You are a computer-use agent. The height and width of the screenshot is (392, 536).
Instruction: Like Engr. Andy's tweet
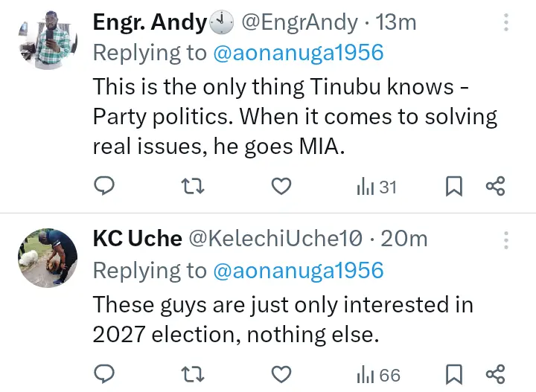pyautogui.click(x=281, y=187)
